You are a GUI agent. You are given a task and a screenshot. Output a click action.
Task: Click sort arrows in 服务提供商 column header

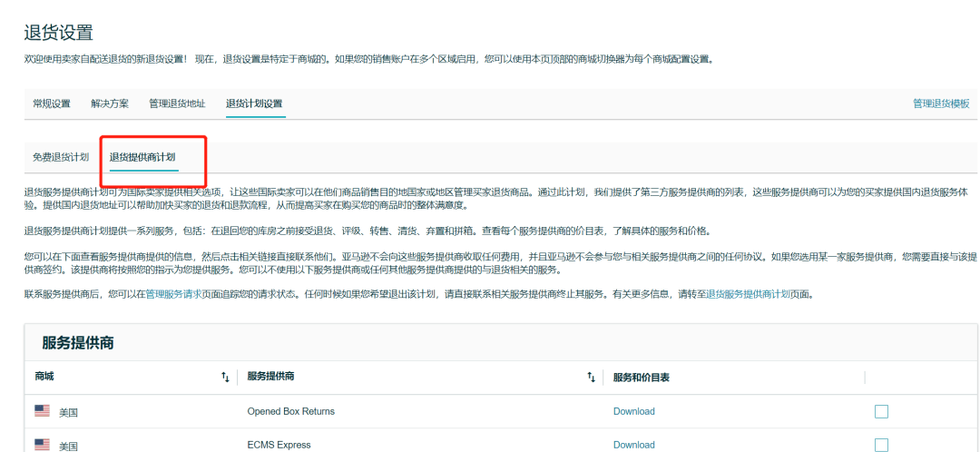pos(591,377)
